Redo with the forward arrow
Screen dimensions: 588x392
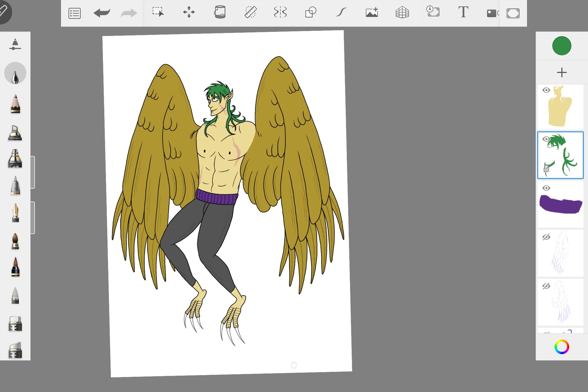(129, 13)
